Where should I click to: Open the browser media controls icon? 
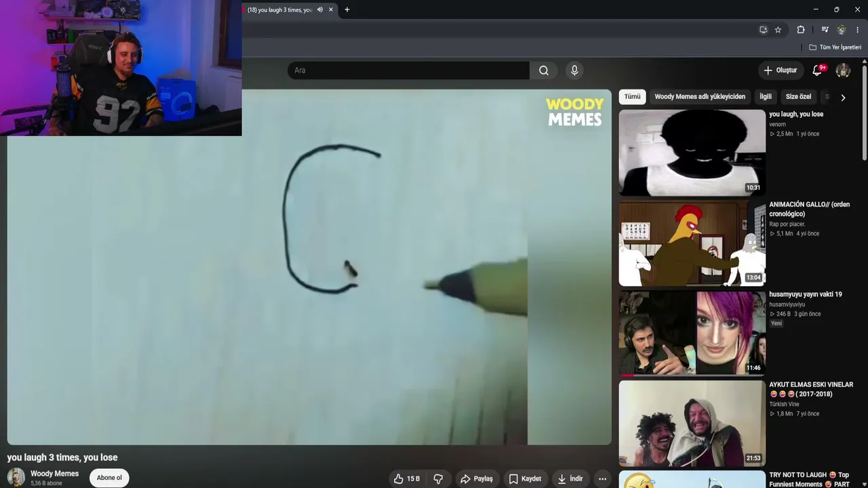coord(825,30)
